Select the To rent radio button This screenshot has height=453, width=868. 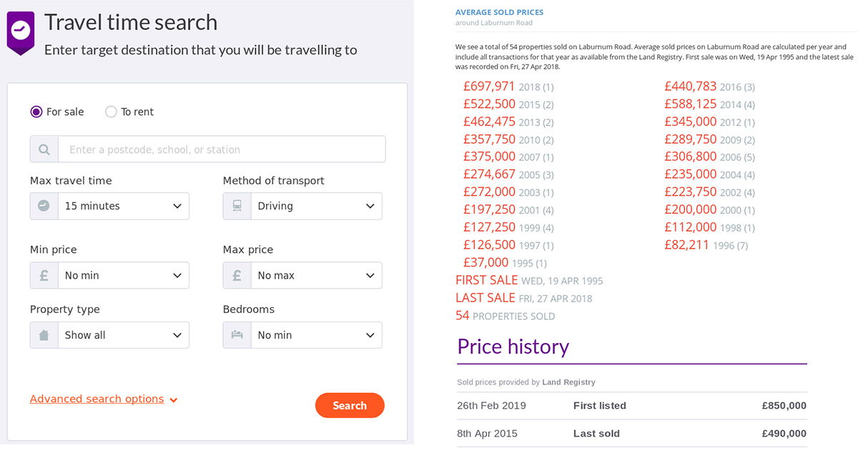111,111
